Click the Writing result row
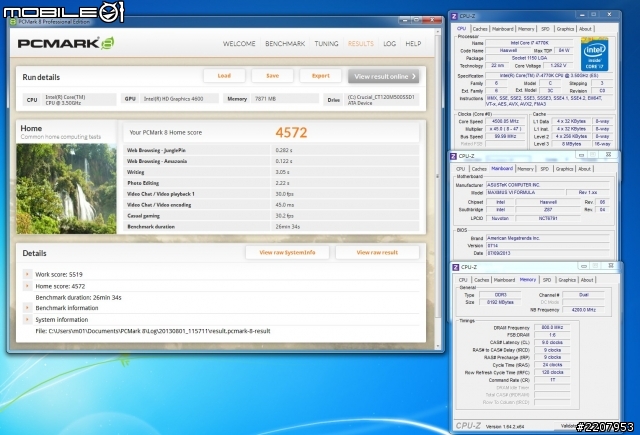 point(271,172)
